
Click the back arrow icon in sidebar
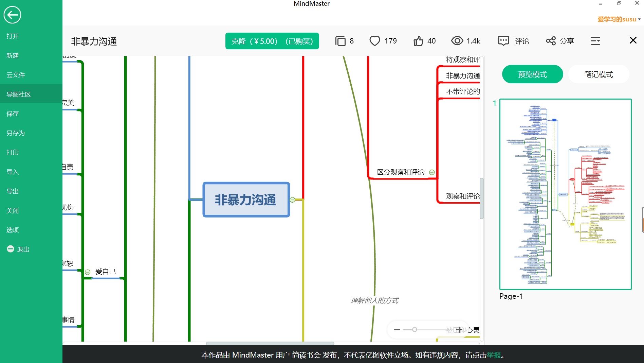(13, 15)
